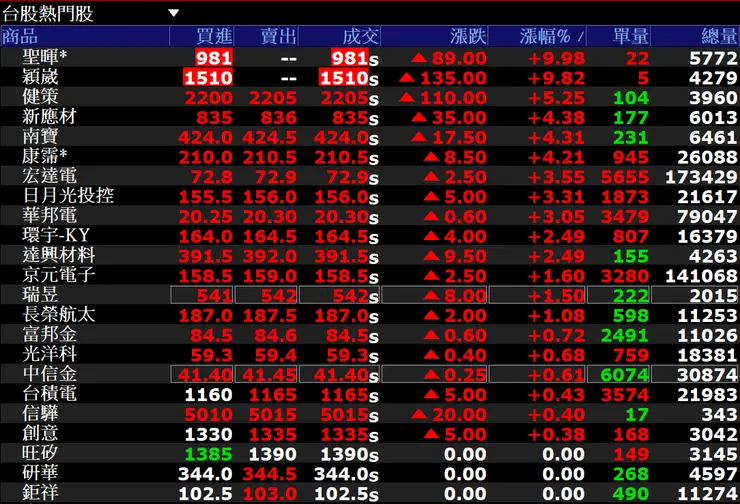Select the 研華 stock name
The image size is (740, 504).
tap(40, 473)
